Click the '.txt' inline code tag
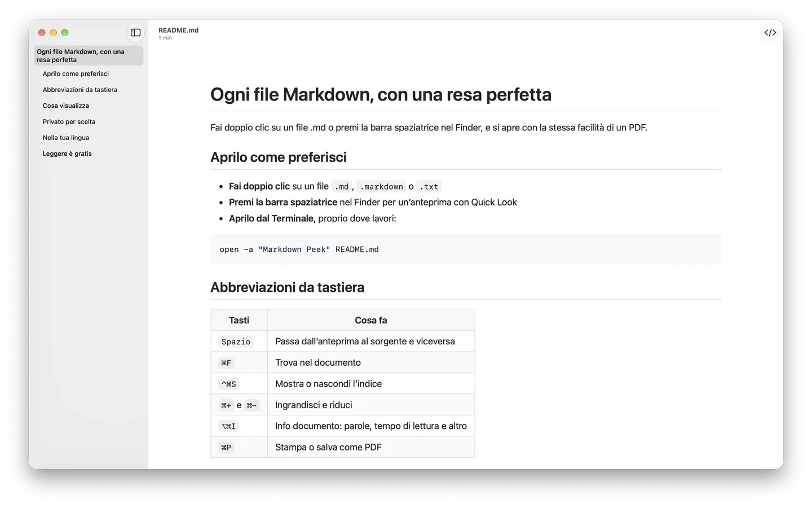This screenshot has height=508, width=812. [429, 187]
